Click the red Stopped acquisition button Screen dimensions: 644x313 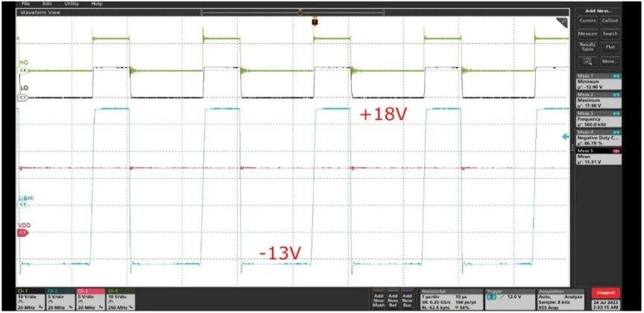point(605,293)
